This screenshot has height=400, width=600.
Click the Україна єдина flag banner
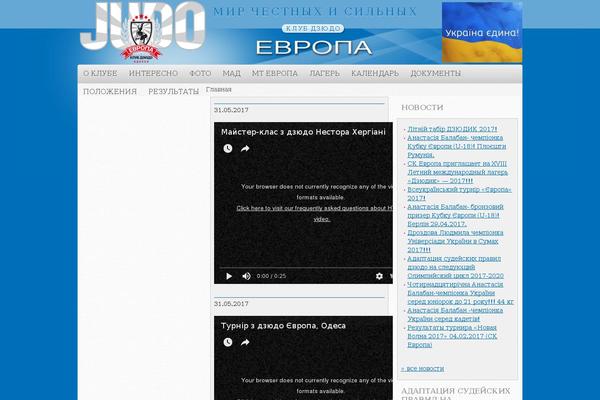tap(482, 32)
